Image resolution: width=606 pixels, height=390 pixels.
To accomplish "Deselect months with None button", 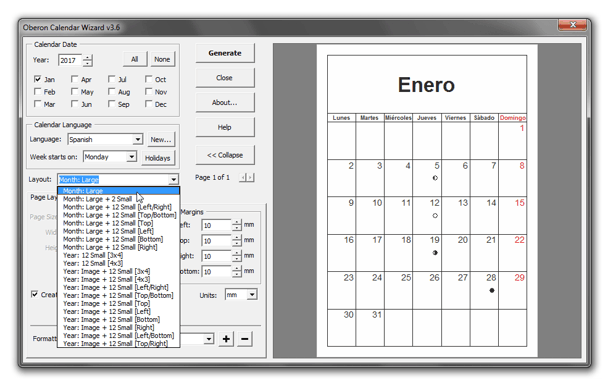I will point(162,59).
